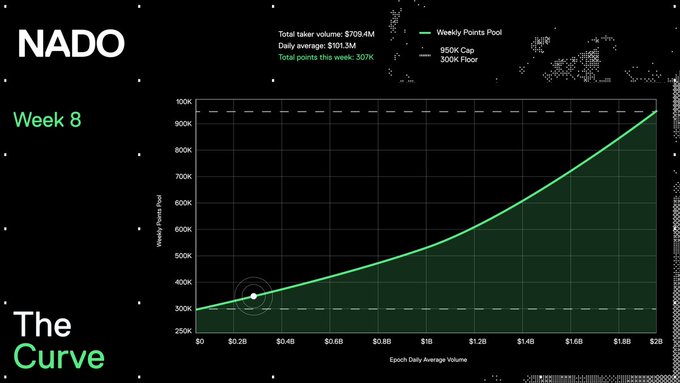This screenshot has height=383, width=680.
Task: Click the '300K' y-axis tick label
Action: pyautogui.click(x=183, y=309)
